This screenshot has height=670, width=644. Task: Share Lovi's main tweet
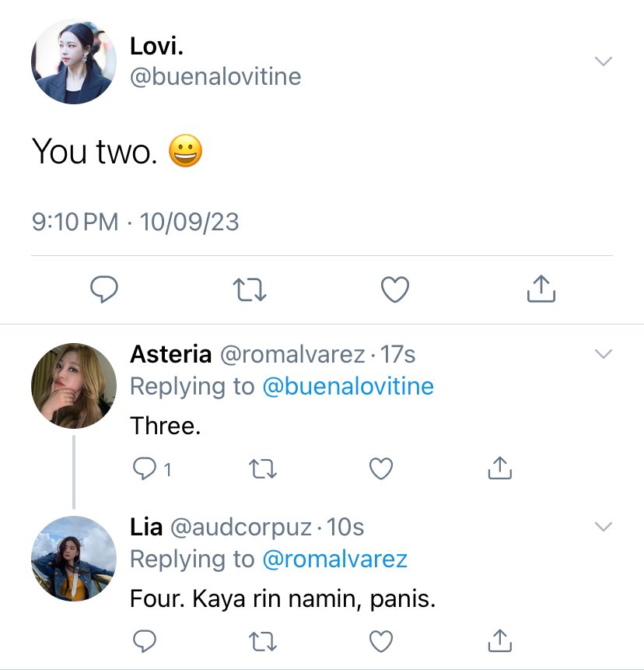(x=541, y=289)
